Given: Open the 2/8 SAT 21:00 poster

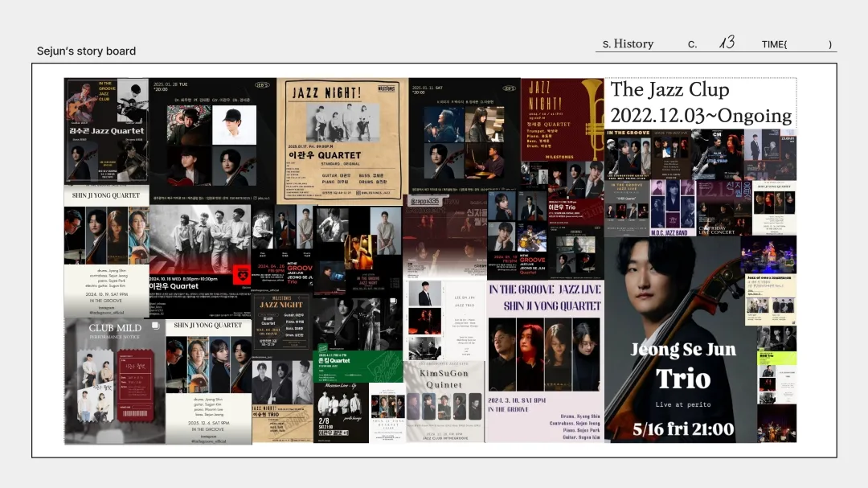Looking at the screenshot, I should point(341,412).
